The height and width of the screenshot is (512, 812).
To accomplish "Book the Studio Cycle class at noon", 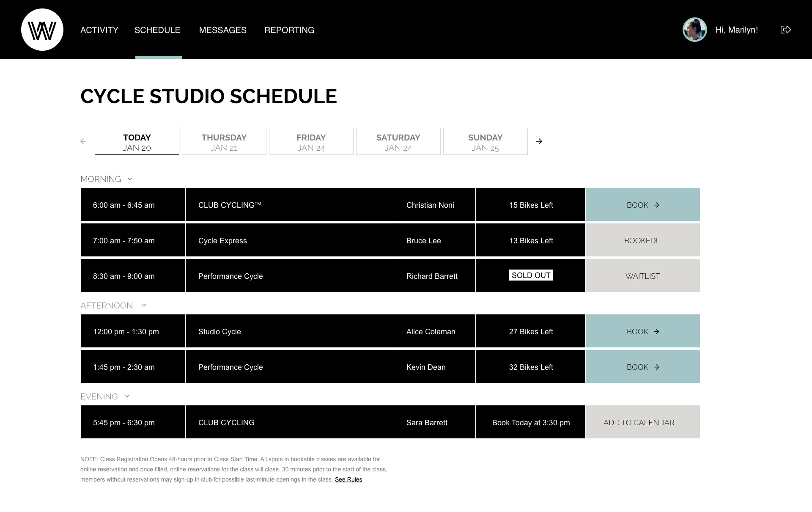I will [x=642, y=331].
